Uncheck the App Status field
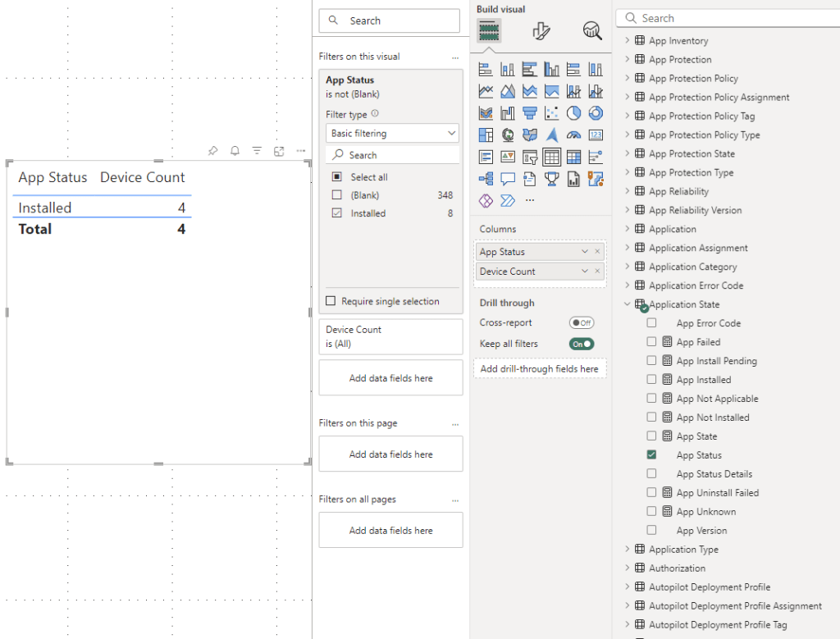Viewport: 840px width, 639px height. (651, 454)
